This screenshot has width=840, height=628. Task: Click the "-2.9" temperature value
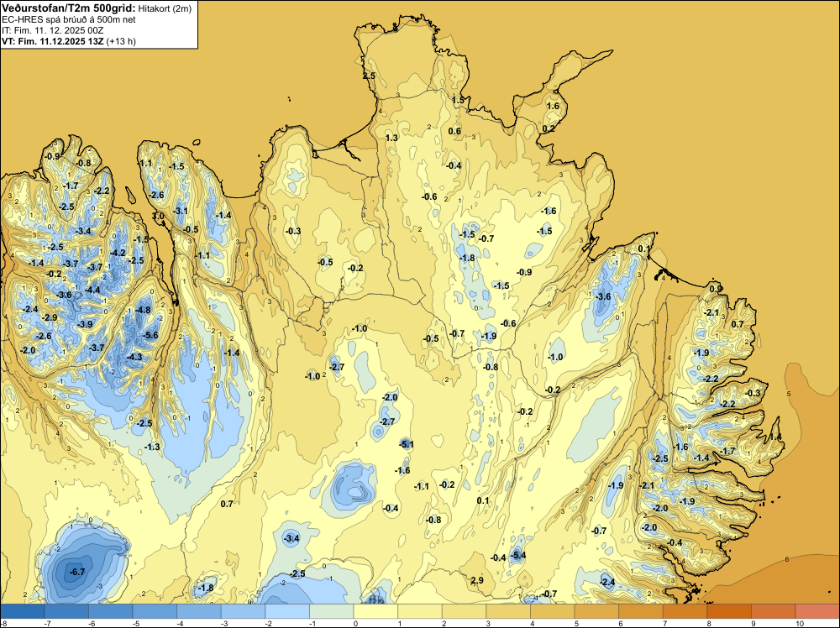[50, 317]
